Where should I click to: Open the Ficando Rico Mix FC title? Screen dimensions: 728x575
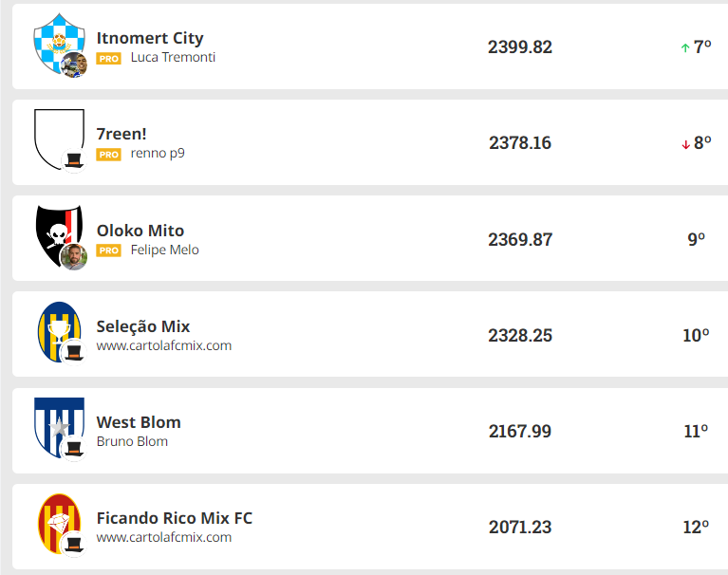174,518
